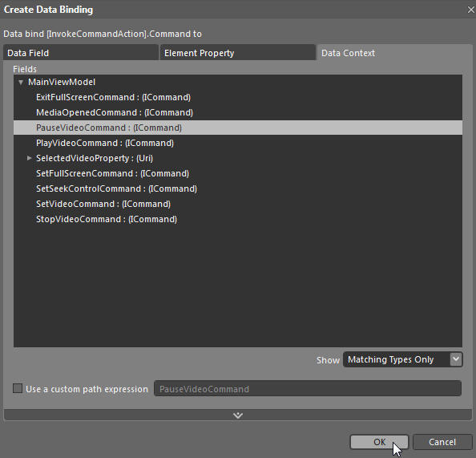Viewport: 476px width, 458px height.
Task: Pick SetSeekControlCommand from the list
Action: pyautogui.click(x=238, y=188)
